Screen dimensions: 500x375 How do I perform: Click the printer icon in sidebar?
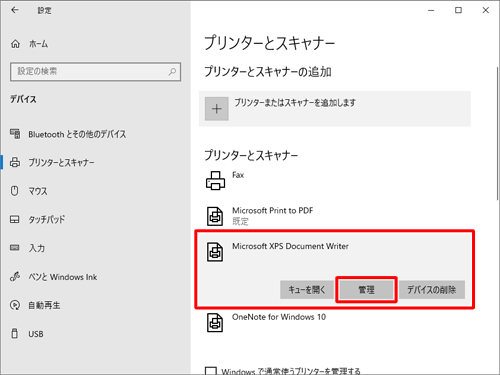pos(15,162)
